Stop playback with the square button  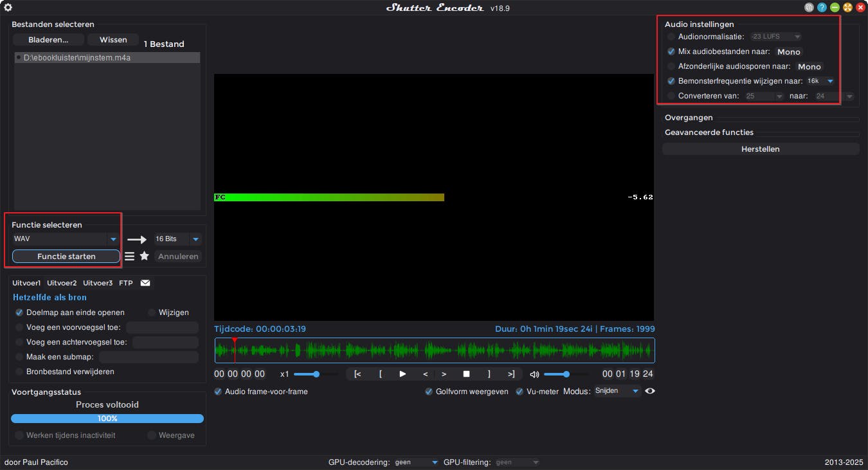click(467, 374)
